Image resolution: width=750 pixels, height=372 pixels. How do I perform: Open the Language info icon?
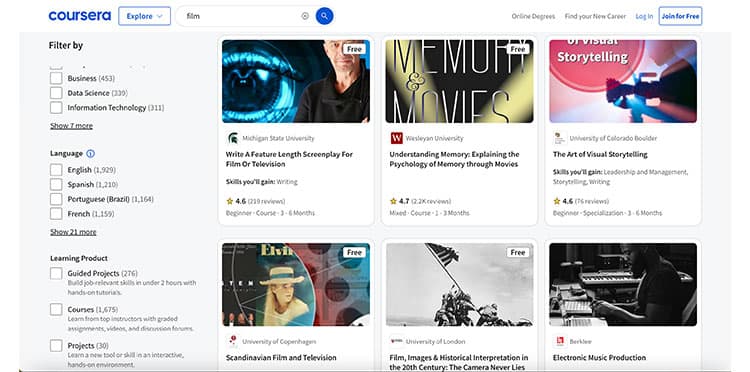pyautogui.click(x=90, y=153)
